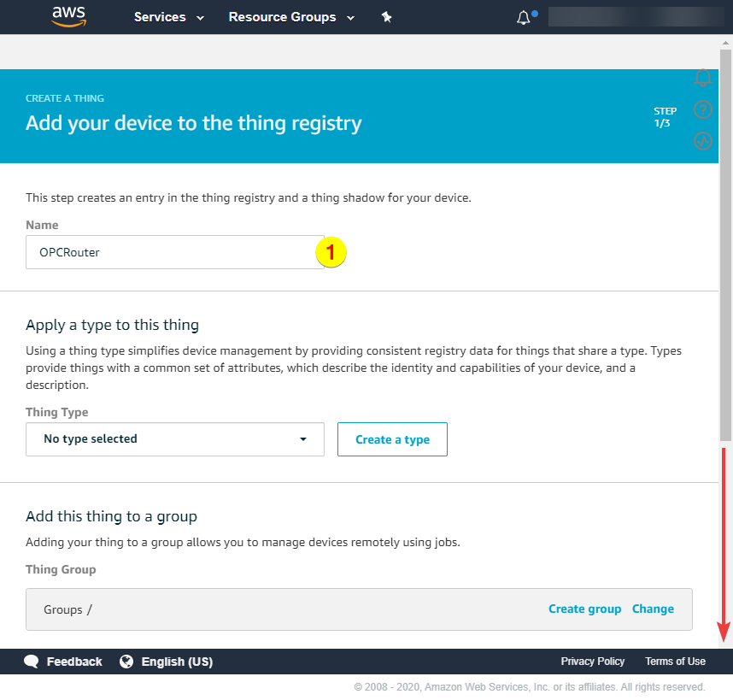This screenshot has width=733, height=700.
Task: Click the Feedback speech bubble icon
Action: pos(32,662)
